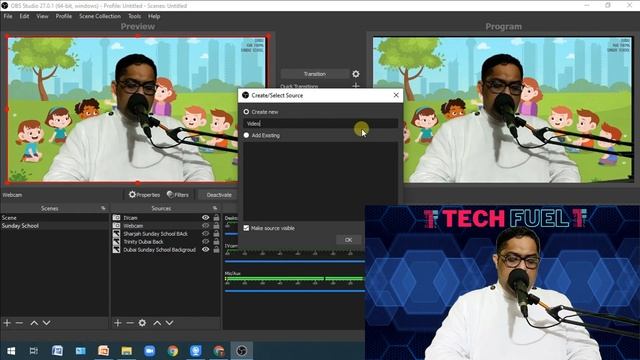The height and width of the screenshot is (360, 640).
Task: Select the IVcam source
Action: point(131,218)
